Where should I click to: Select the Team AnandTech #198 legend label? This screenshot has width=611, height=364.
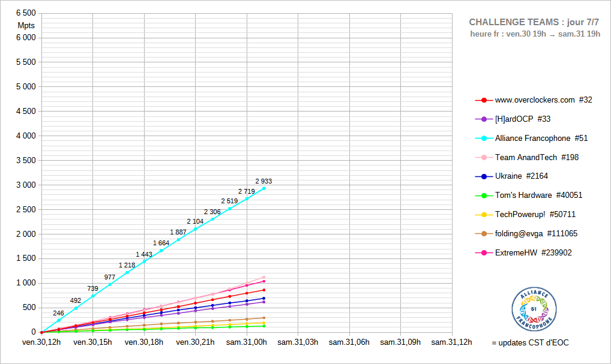click(537, 157)
